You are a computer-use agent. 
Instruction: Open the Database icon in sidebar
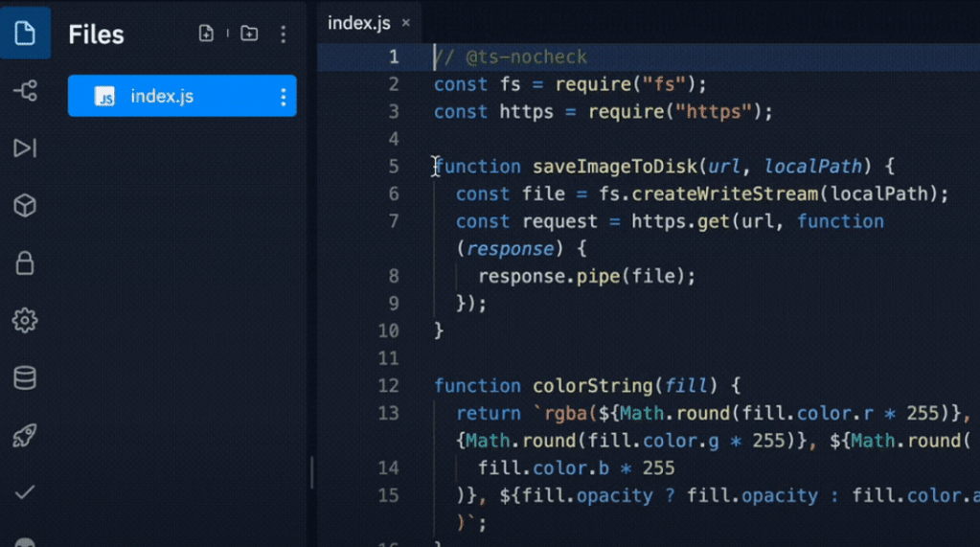tap(25, 377)
